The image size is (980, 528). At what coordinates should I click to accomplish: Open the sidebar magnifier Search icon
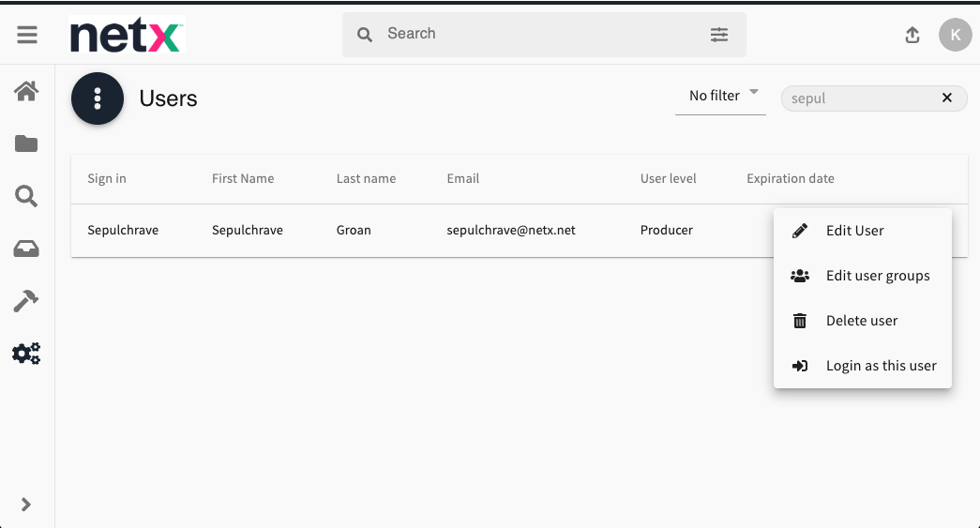coord(26,196)
